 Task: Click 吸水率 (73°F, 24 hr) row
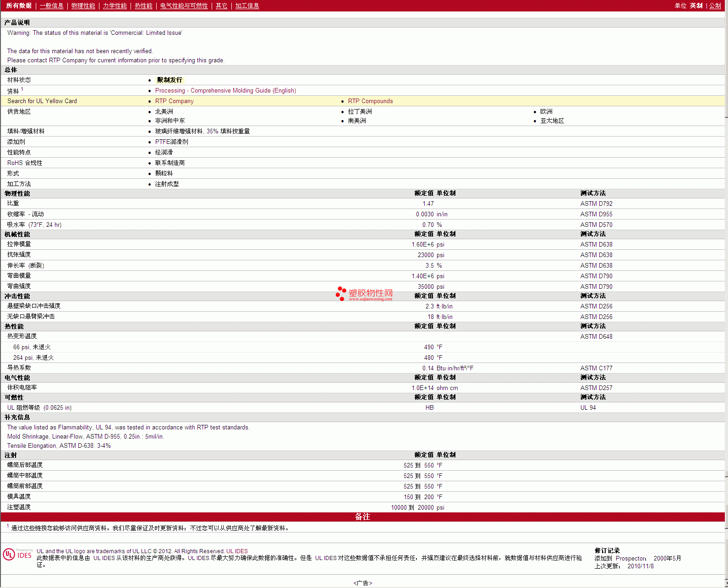click(x=362, y=225)
